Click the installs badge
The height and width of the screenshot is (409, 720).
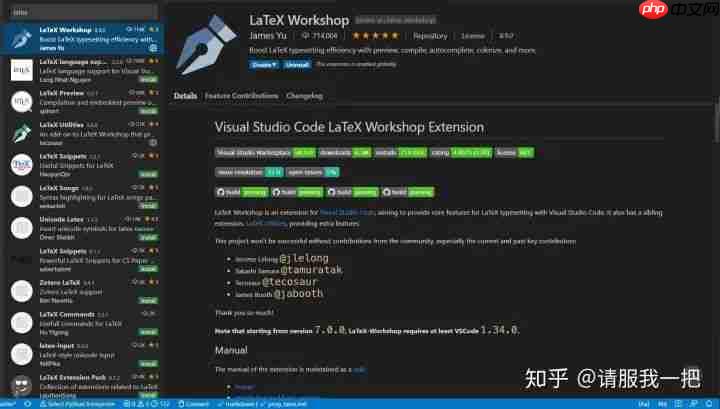pyautogui.click(x=401, y=152)
